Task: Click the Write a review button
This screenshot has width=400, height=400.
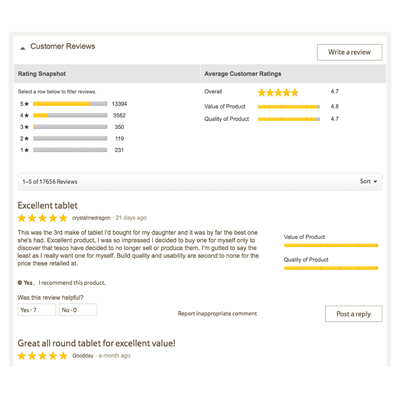Action: coord(349,52)
